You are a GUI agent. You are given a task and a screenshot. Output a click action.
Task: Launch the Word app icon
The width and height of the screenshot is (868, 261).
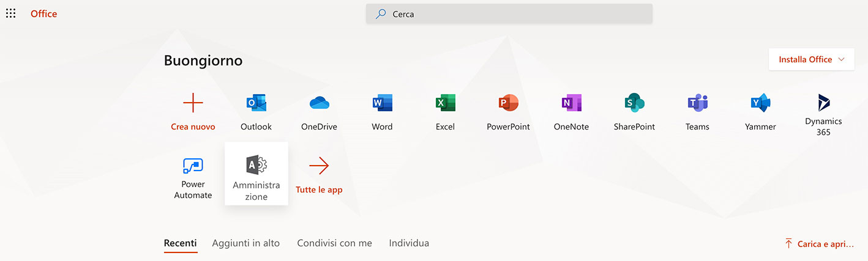[x=382, y=103]
